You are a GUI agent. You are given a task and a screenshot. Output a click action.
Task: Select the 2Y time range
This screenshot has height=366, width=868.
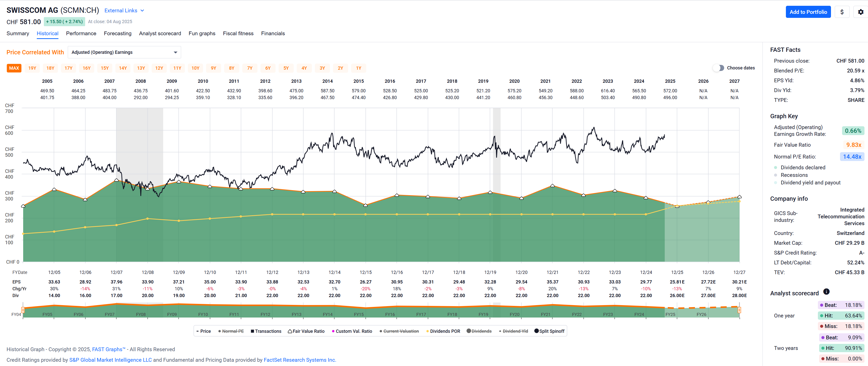341,68
